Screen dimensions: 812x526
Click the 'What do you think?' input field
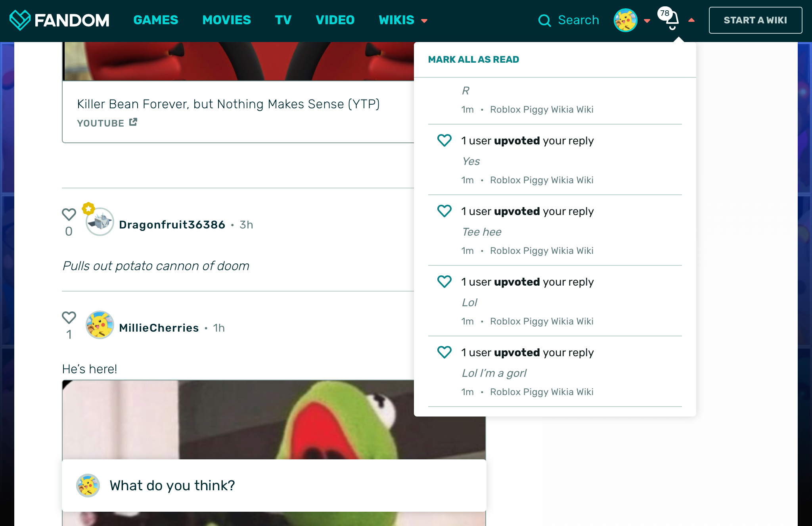(274, 484)
